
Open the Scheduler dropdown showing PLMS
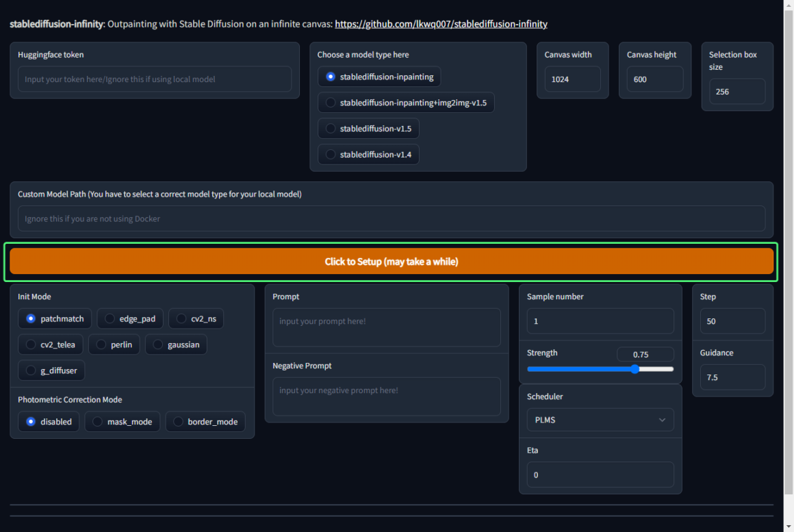600,420
